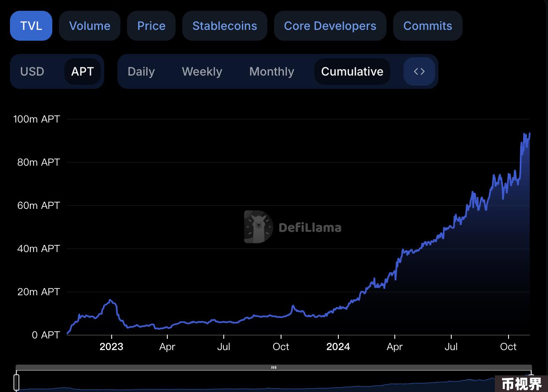
Task: Select Cumulative grouping option
Action: point(352,71)
